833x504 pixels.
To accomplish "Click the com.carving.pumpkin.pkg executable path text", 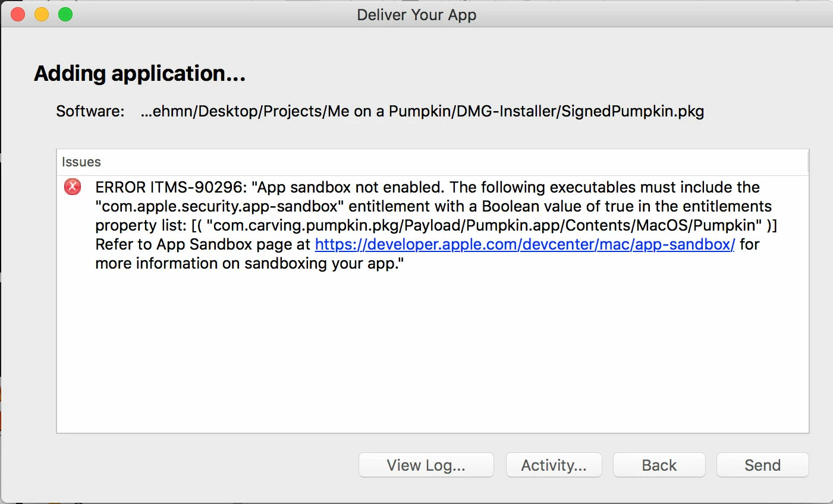I will coord(487,225).
